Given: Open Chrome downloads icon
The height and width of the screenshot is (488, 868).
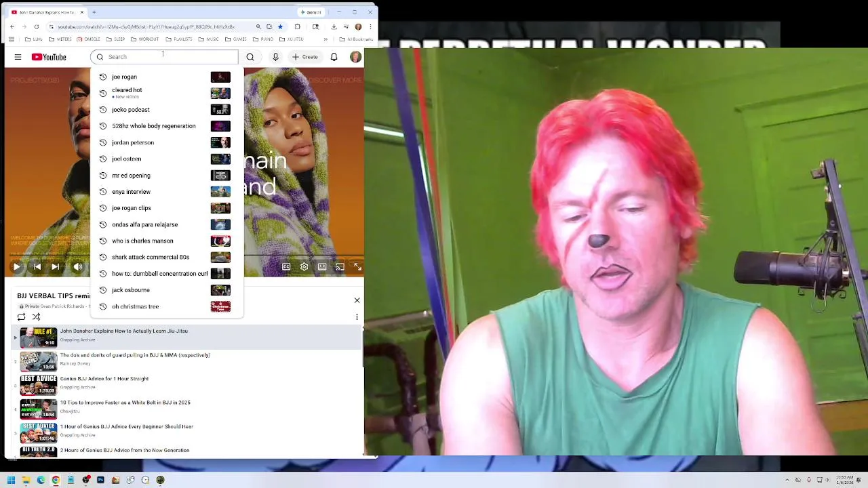Looking at the screenshot, I should (334, 27).
